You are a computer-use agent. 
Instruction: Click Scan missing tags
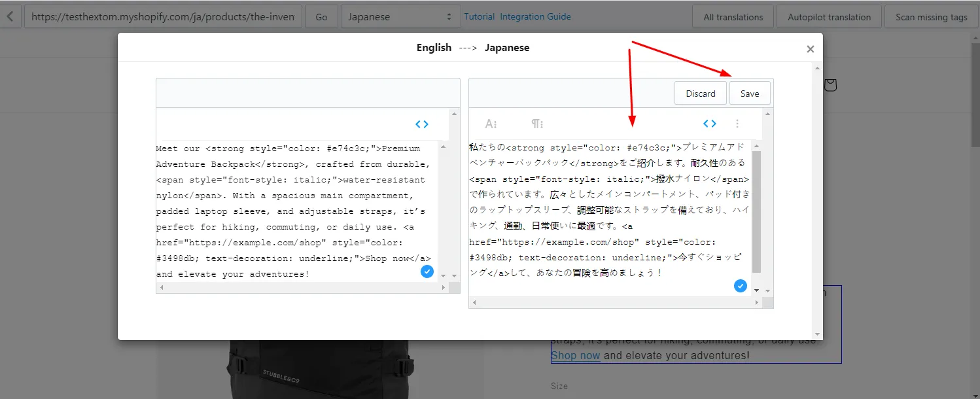tap(932, 17)
